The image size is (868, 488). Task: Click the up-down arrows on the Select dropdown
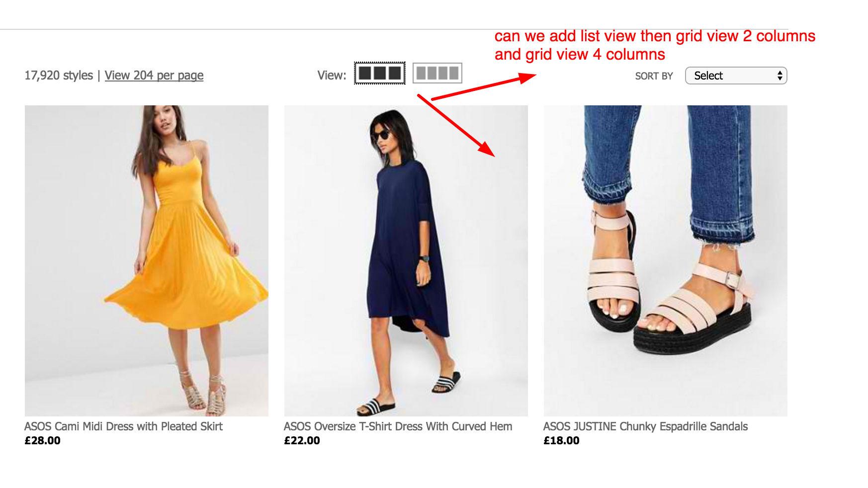coord(780,76)
